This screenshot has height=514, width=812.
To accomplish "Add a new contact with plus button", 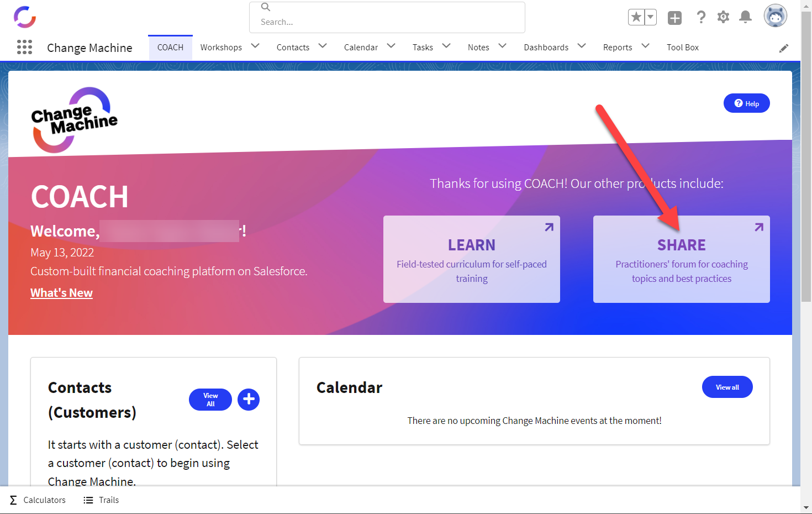I will tap(249, 400).
